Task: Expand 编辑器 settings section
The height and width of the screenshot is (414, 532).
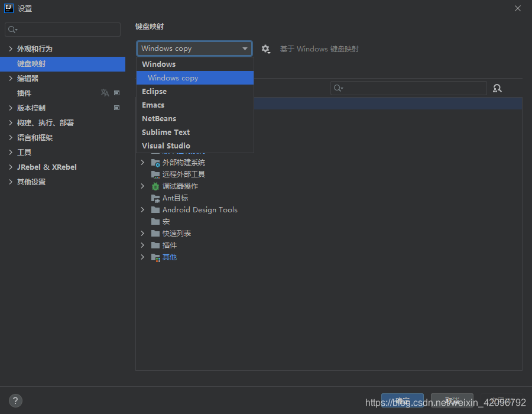Action: pos(11,79)
